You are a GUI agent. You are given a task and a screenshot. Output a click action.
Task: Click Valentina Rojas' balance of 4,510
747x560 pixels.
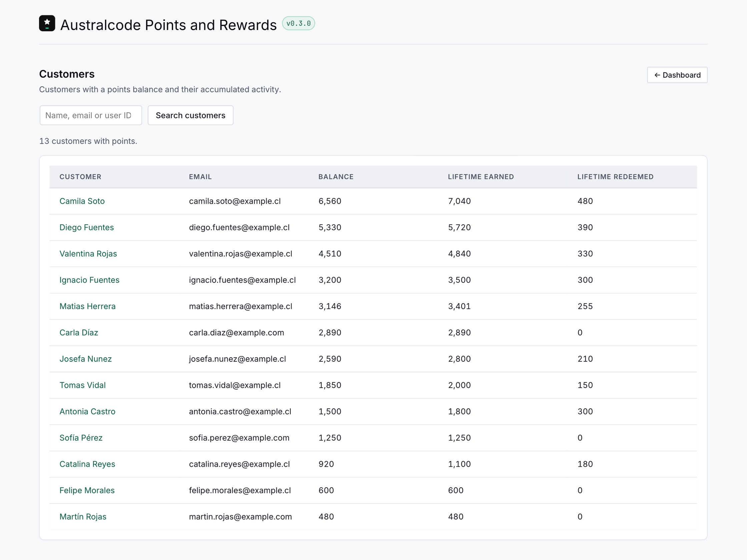tap(330, 254)
